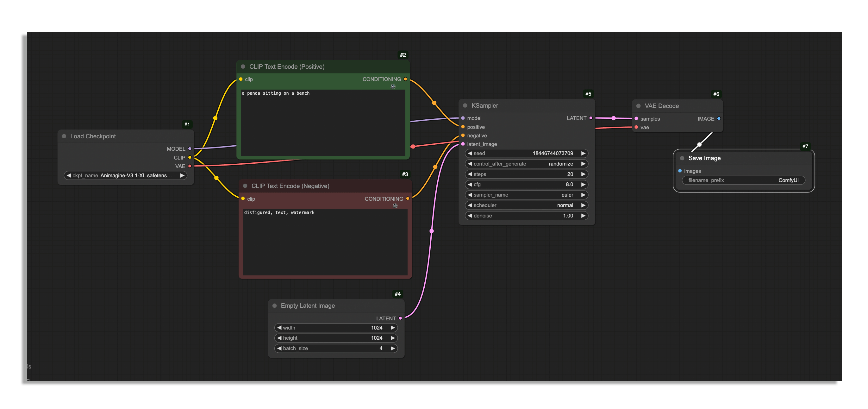Viewport: 868px width, 409px height.
Task: Click the filename_prefix field showing ComfyUI
Action: click(x=743, y=180)
